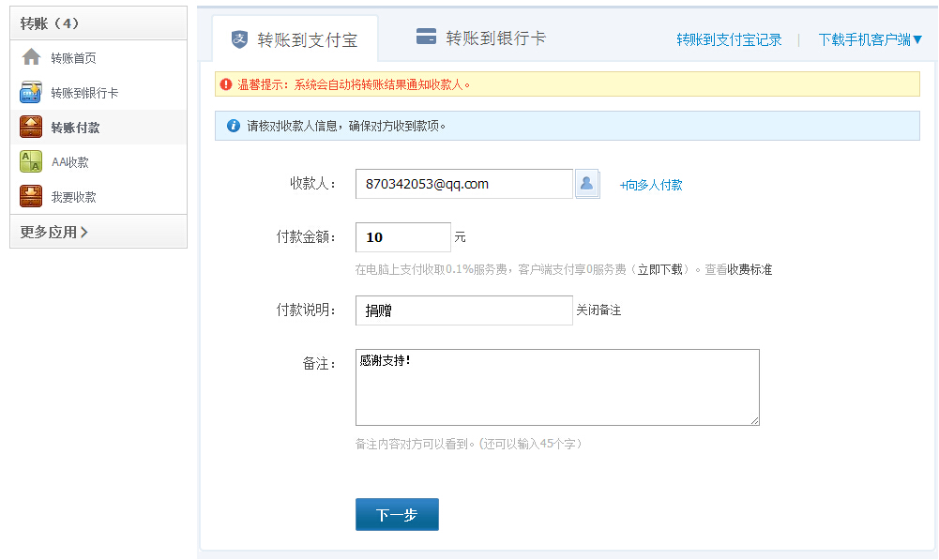Open 转账首页 in the sidebar
Viewport: 939px width, 560px height.
[98, 57]
